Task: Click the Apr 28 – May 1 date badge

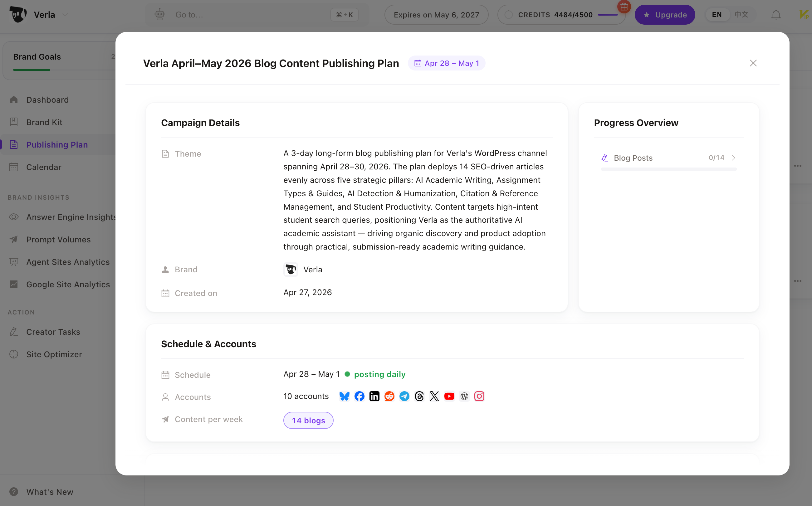Action: click(447, 63)
